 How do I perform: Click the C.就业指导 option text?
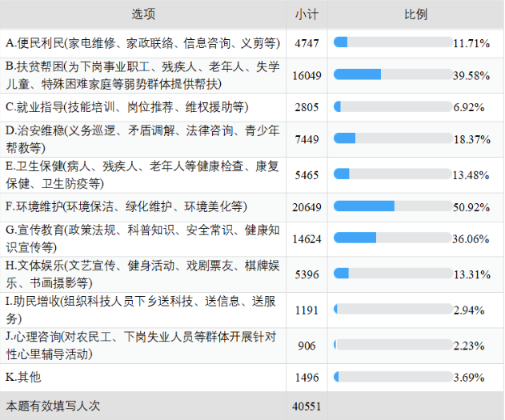[x=126, y=107]
